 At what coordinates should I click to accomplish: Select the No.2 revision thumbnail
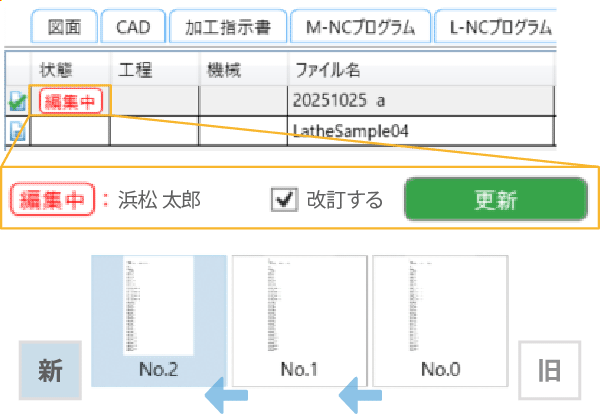click(160, 318)
